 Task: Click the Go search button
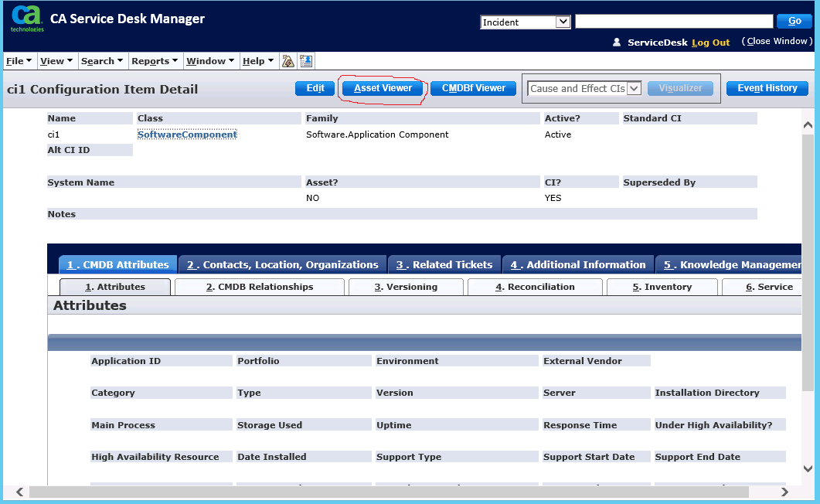coord(794,21)
